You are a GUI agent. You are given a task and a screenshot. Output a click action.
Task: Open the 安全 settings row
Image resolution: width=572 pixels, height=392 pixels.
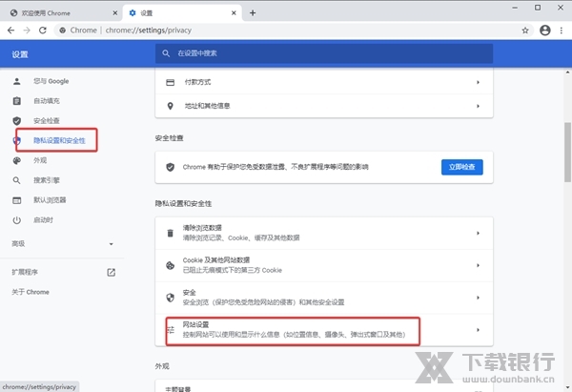click(324, 298)
